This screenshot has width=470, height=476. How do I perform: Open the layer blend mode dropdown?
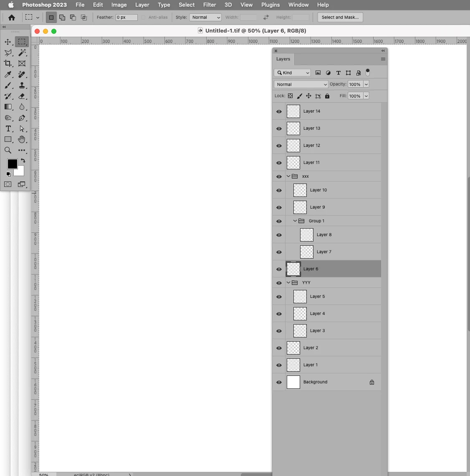pos(301,84)
